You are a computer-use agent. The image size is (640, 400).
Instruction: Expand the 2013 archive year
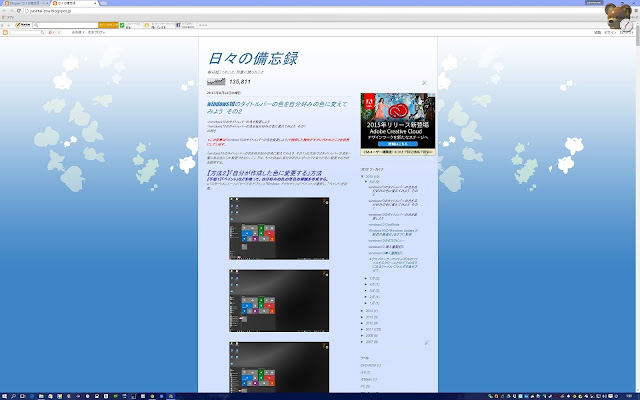pyautogui.click(x=362, y=317)
